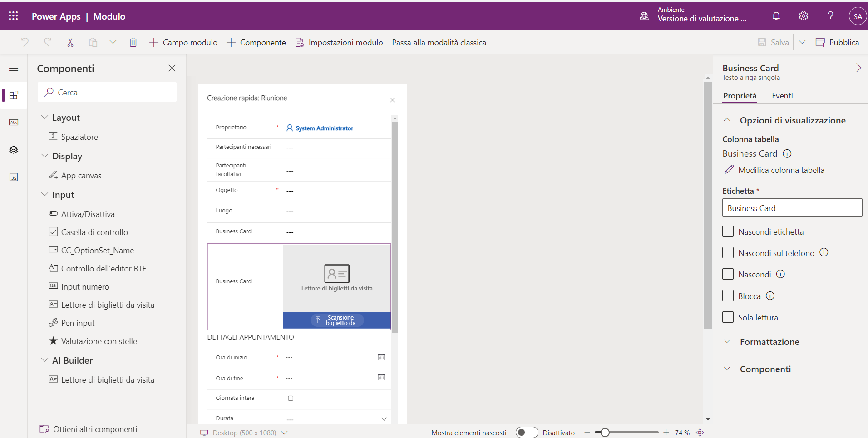Collapse the AI Builder group
Image resolution: width=868 pixels, height=438 pixels.
tap(44, 360)
